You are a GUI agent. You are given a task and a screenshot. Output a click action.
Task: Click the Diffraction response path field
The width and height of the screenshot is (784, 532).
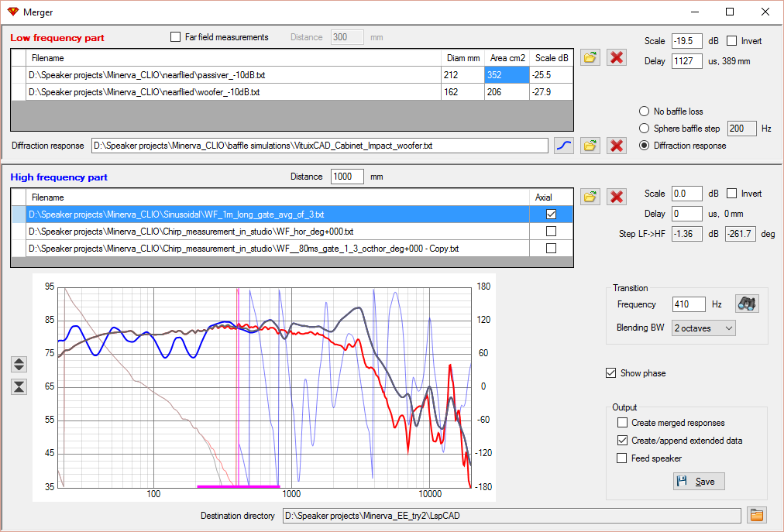pyautogui.click(x=319, y=146)
